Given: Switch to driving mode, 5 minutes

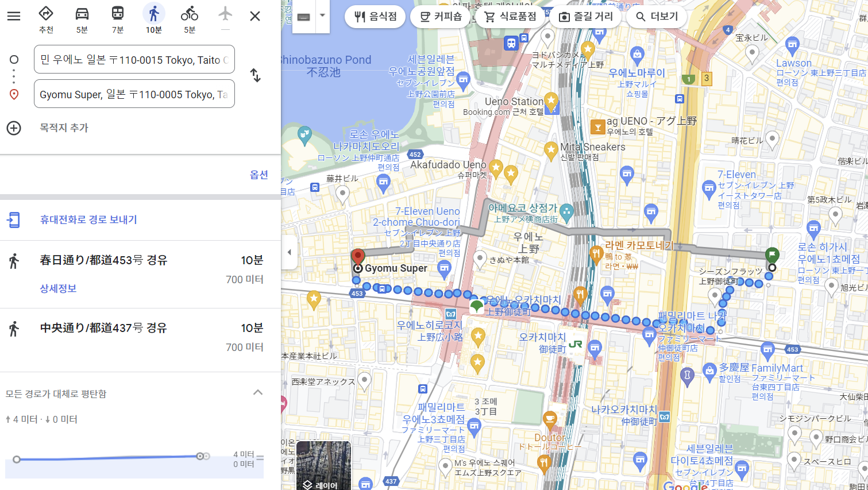Looking at the screenshot, I should pos(82,13).
